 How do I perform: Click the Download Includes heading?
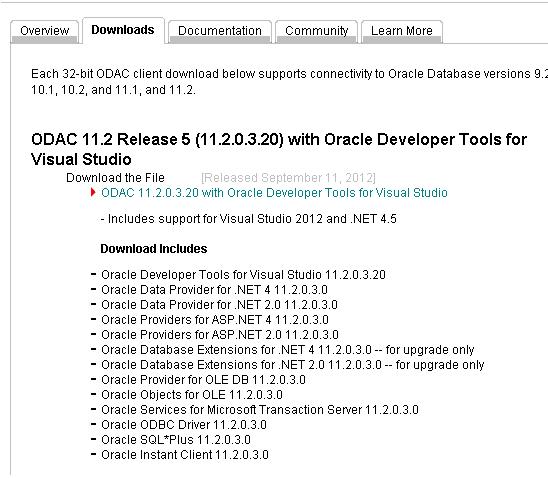pyautogui.click(x=154, y=249)
